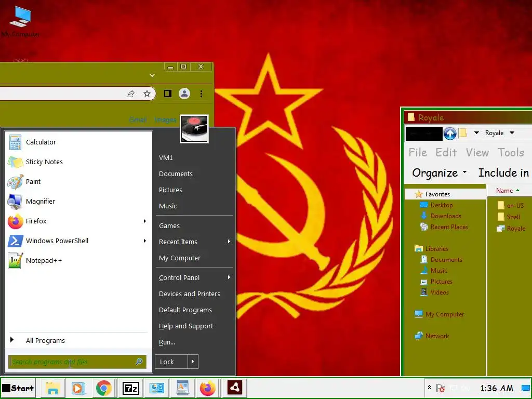
Task: Open the Paint application
Action: 79,181
